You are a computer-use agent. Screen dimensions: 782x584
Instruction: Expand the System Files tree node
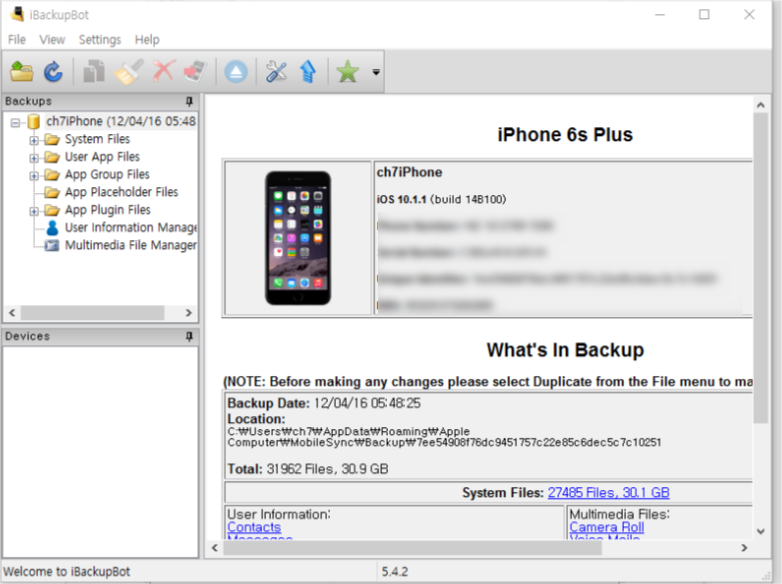click(x=33, y=140)
